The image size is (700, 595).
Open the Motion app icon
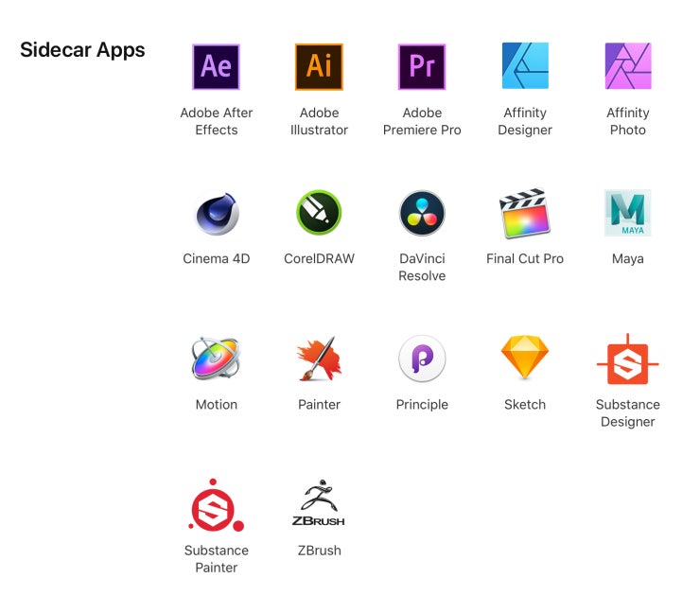(216, 359)
